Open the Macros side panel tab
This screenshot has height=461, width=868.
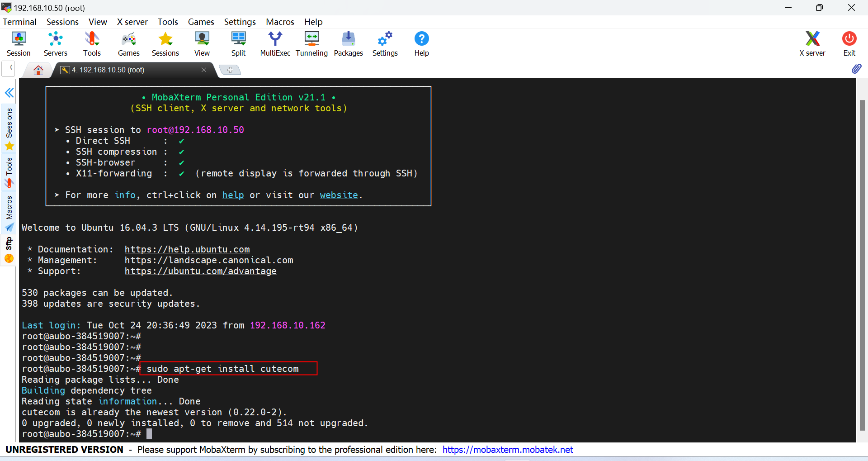pos(9,213)
